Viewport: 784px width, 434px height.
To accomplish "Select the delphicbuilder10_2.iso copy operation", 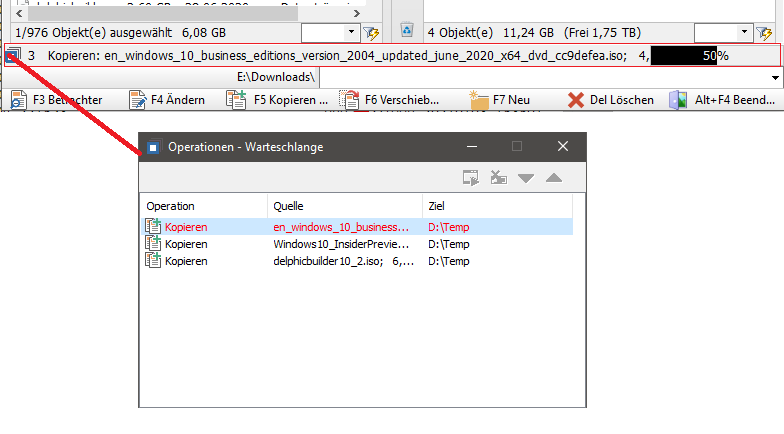I will click(340, 260).
